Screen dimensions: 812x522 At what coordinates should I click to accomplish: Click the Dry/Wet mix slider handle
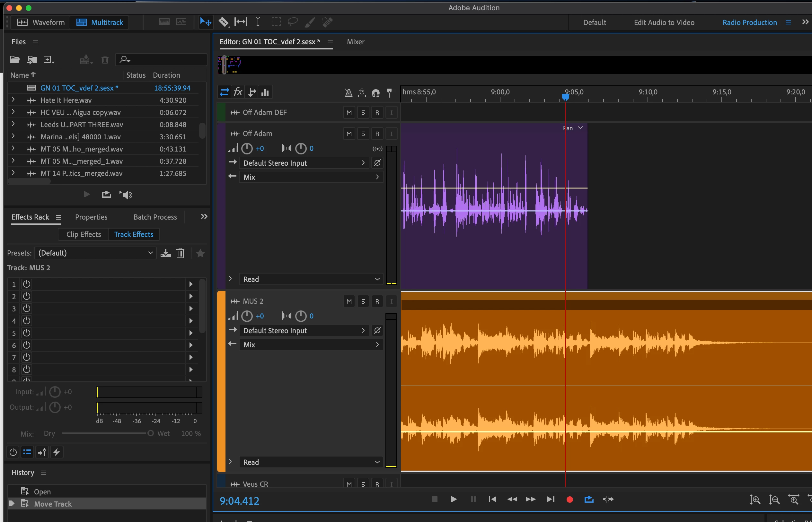click(150, 433)
